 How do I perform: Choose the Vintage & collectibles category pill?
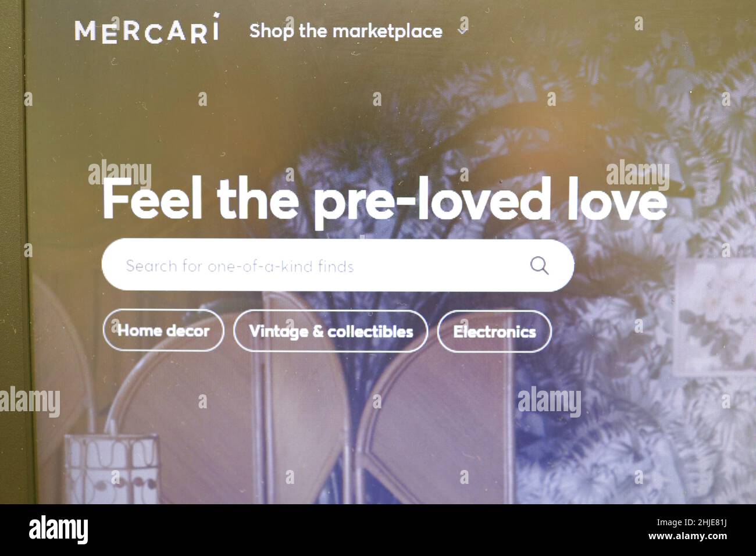[x=330, y=331]
